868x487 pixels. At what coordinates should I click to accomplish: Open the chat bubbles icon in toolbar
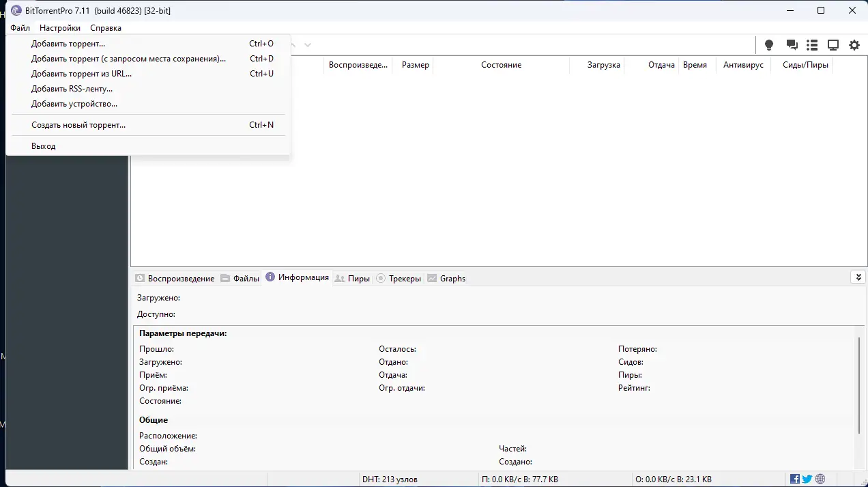tap(792, 45)
